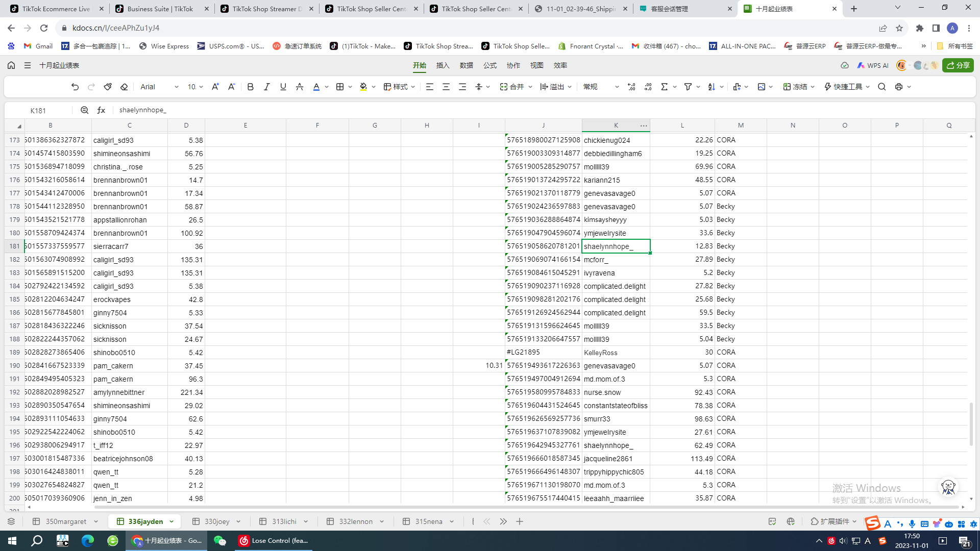Screen dimensions: 980x551
Task: Click the clear formatting eraser icon
Action: pyautogui.click(x=124, y=87)
